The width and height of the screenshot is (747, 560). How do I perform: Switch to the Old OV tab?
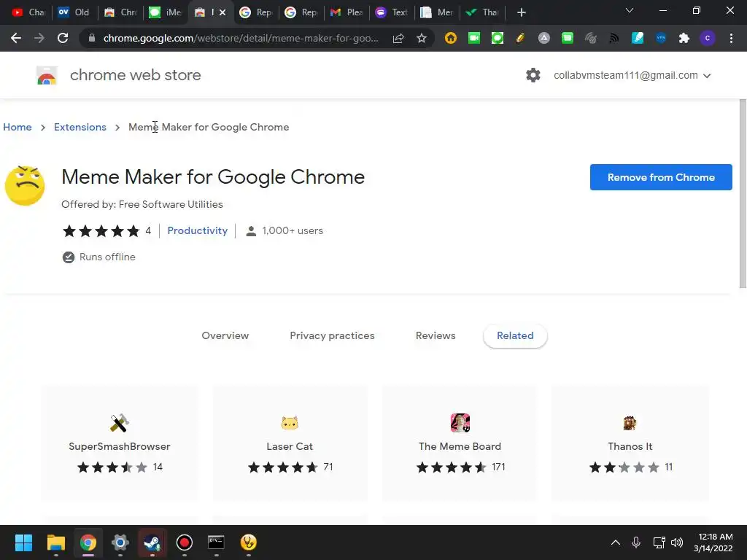[74, 12]
